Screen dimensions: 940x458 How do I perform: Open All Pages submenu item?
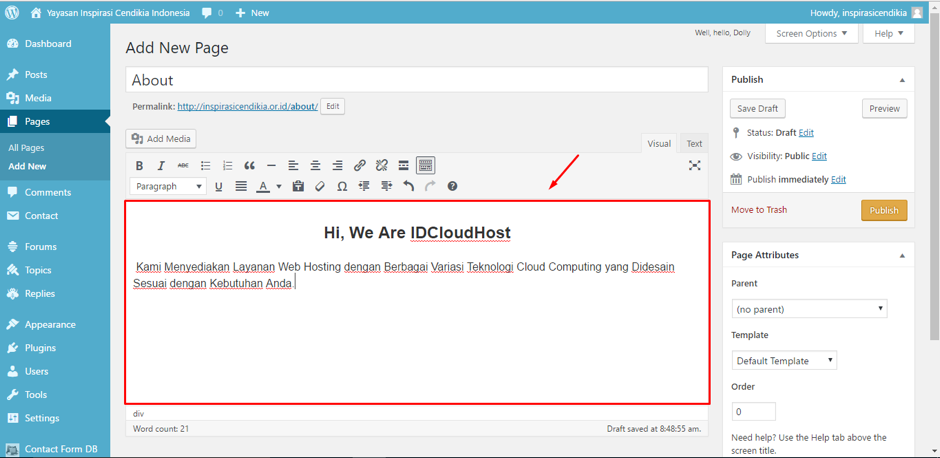26,147
